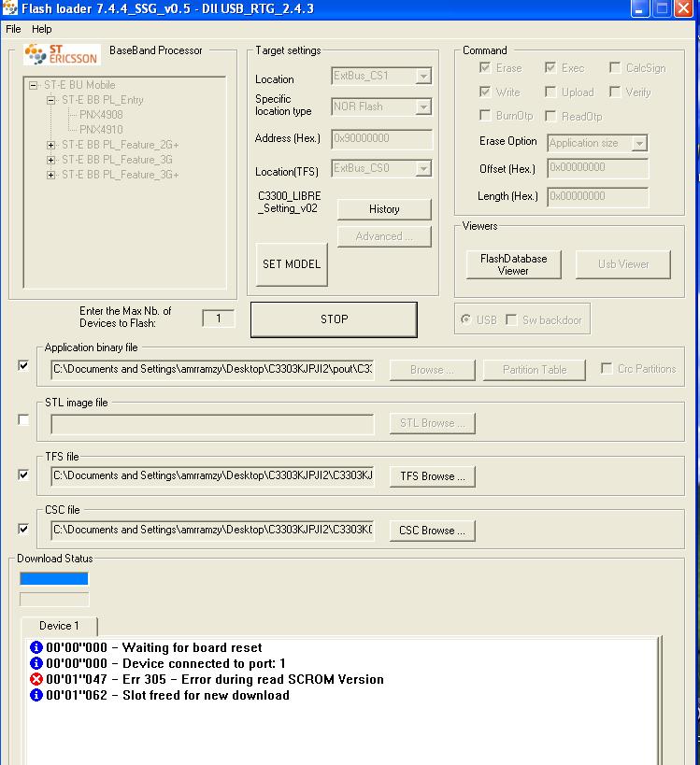This screenshot has height=765, width=700.
Task: Enable the Verify checkbox
Action: click(615, 92)
